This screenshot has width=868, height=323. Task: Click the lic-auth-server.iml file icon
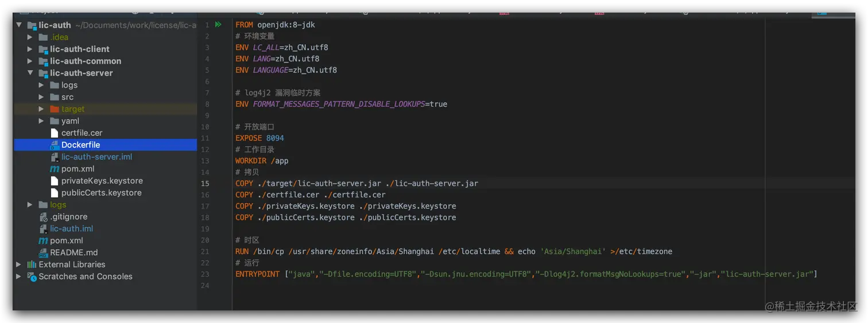(x=55, y=157)
